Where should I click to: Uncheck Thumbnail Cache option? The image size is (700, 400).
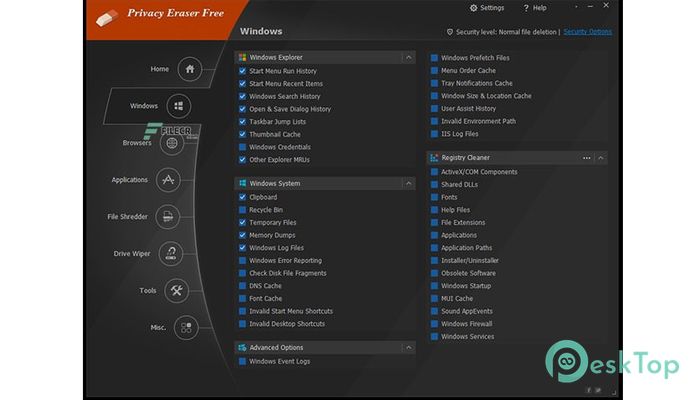click(x=242, y=134)
